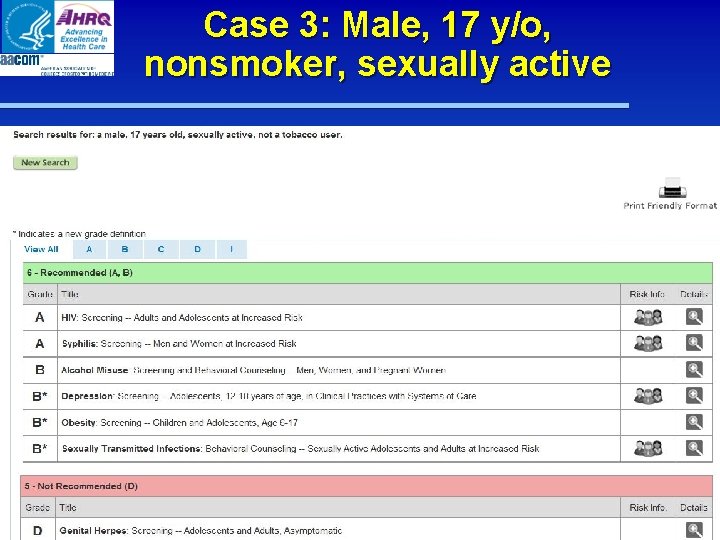The height and width of the screenshot is (540, 720).
Task: Click the Depression Screening title text
Action: 269,396
